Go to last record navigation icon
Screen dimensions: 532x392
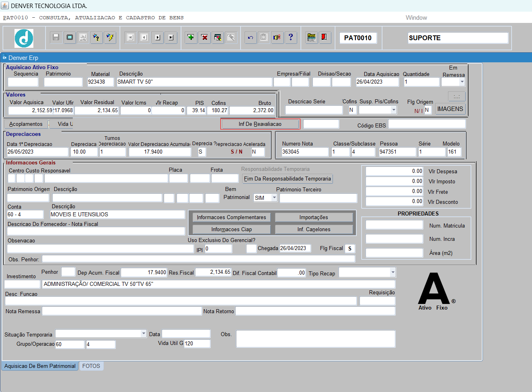171,37
